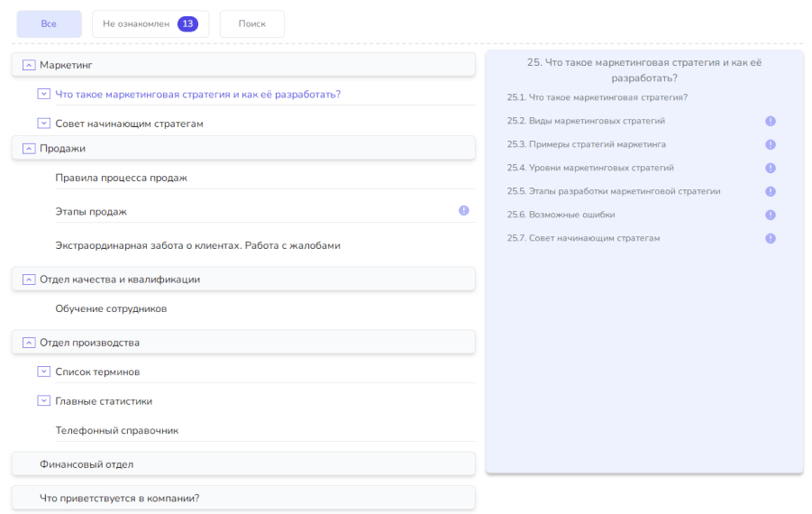This screenshot has width=812, height=514.
Task: Expand the Главные статистики item
Action: (x=44, y=401)
